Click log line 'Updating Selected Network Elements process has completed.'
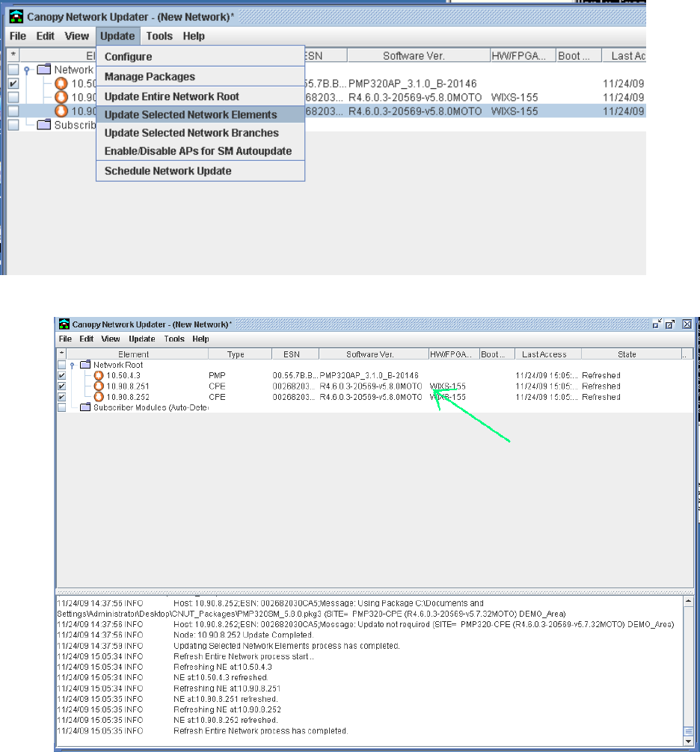Image resolution: width=700 pixels, height=752 pixels. tap(286, 646)
